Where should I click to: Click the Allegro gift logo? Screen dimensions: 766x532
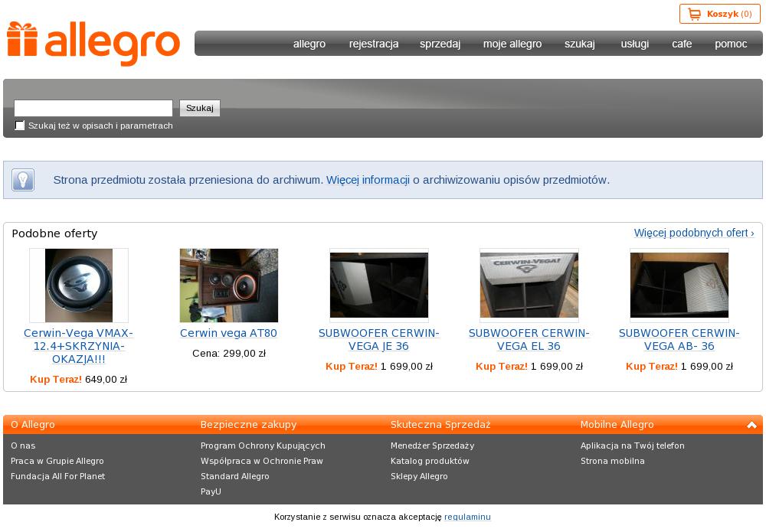[93, 44]
